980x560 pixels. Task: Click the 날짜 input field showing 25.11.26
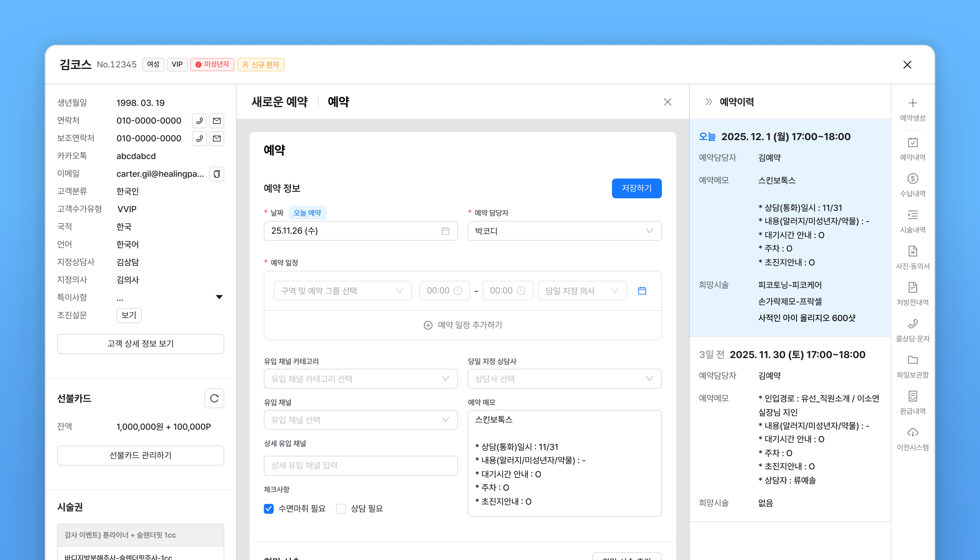tap(360, 231)
